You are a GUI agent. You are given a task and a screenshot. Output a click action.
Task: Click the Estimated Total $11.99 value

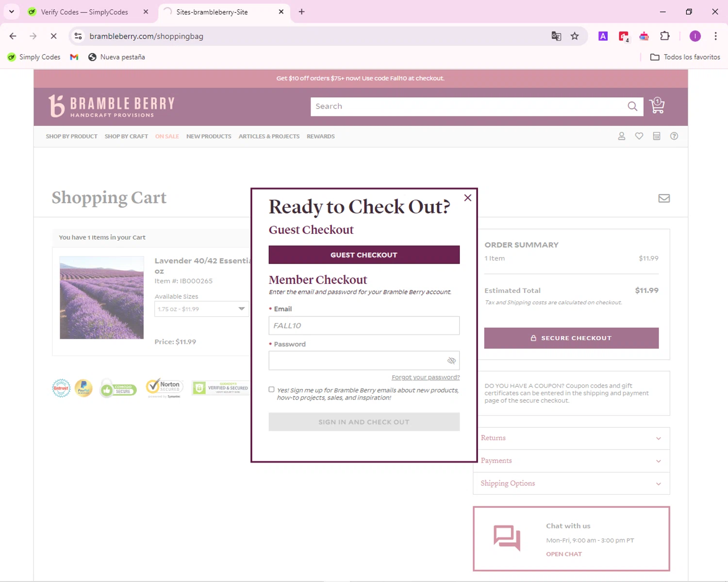click(x=646, y=291)
